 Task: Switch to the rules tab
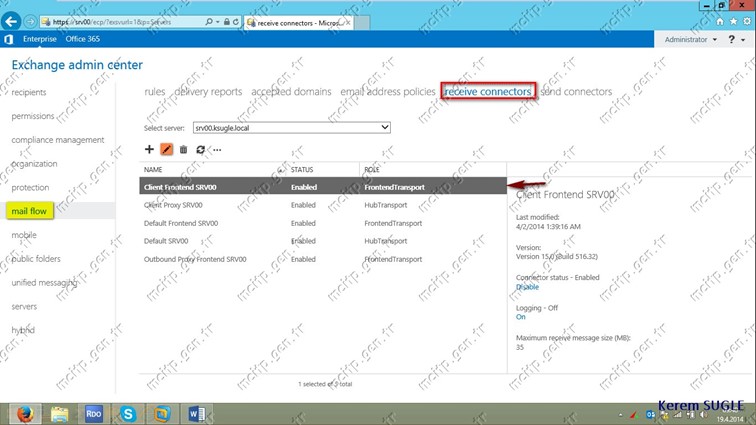point(155,92)
